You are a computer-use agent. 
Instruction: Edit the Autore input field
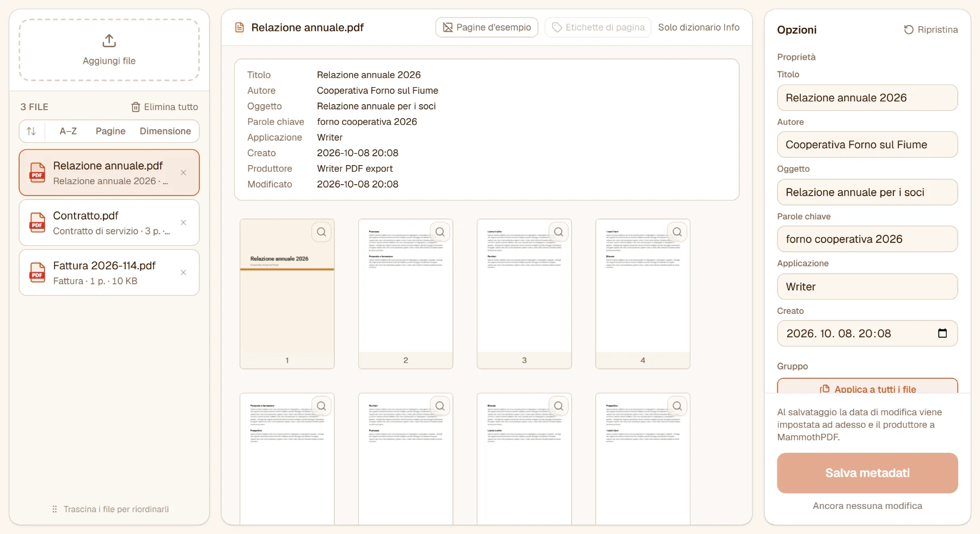point(867,144)
